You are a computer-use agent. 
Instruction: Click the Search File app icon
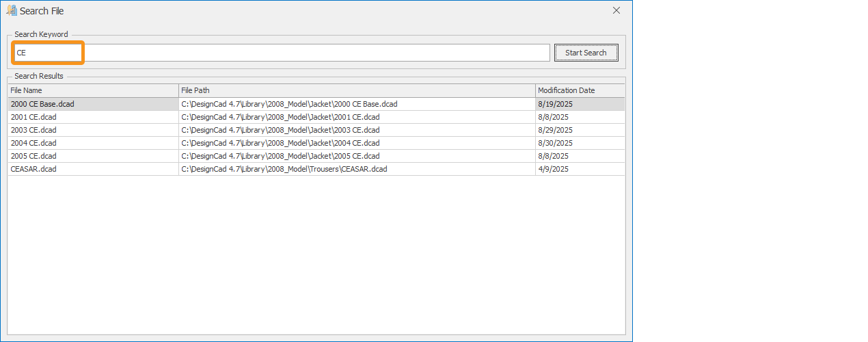point(12,10)
